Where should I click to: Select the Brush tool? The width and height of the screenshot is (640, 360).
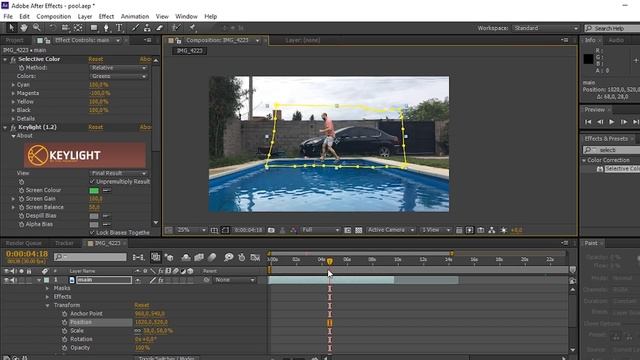(135, 28)
